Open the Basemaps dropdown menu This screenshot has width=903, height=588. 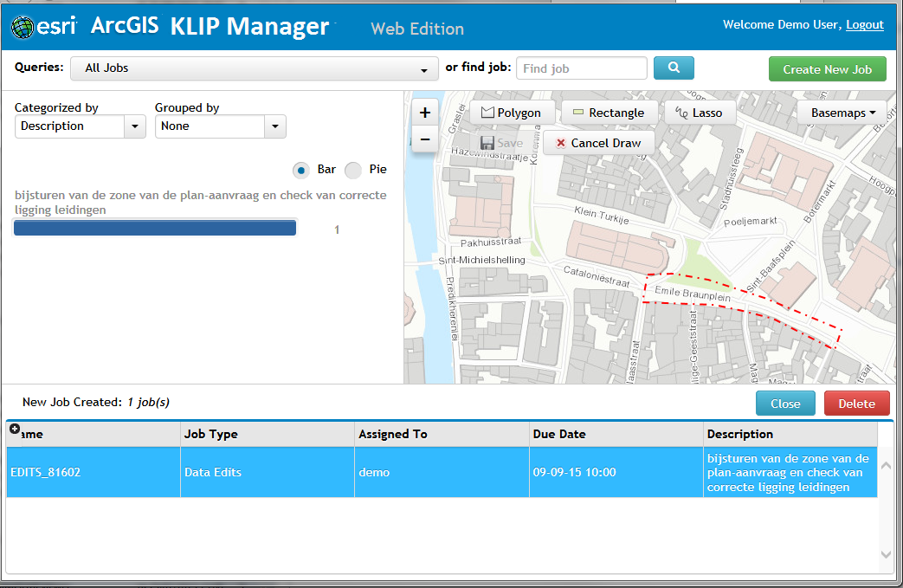[x=842, y=113]
